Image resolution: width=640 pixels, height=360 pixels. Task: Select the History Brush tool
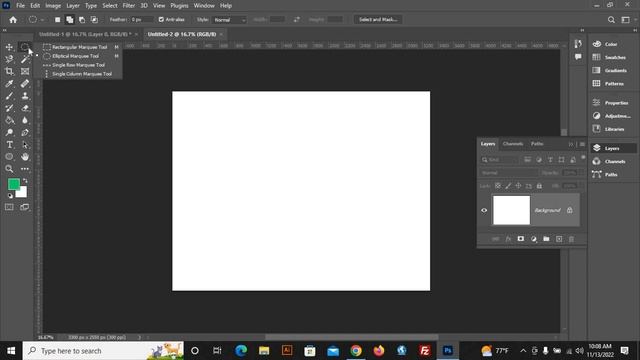point(9,108)
